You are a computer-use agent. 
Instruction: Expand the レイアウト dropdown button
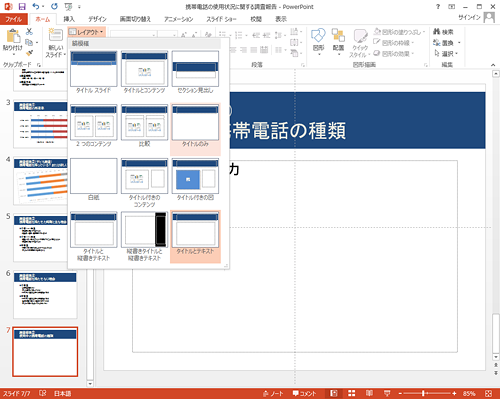coord(87,32)
